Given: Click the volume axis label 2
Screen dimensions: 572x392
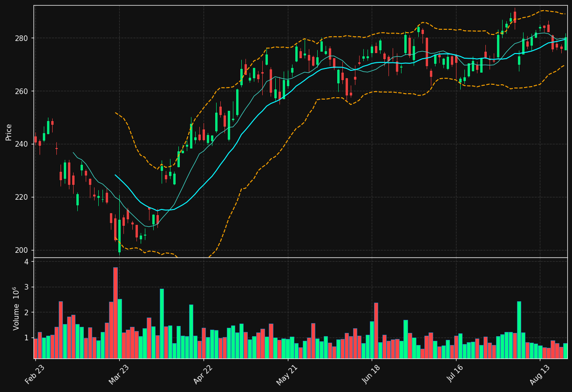Looking at the screenshot, I should tap(27, 312).
